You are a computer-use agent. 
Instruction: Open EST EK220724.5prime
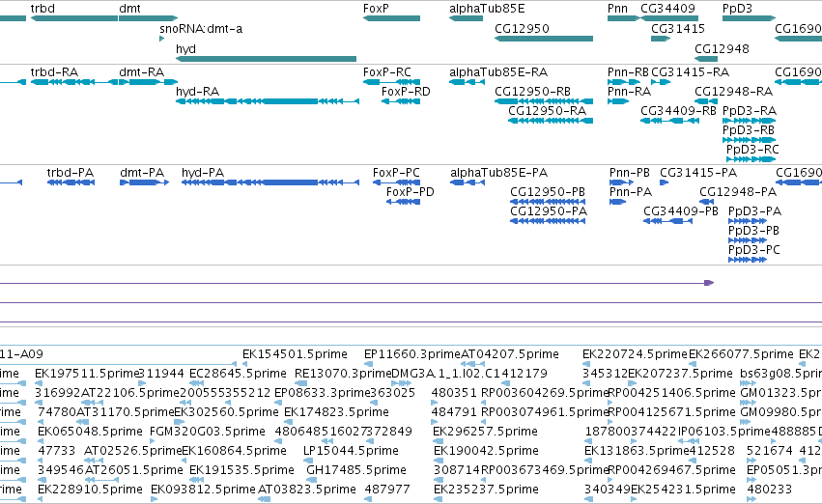point(635,354)
